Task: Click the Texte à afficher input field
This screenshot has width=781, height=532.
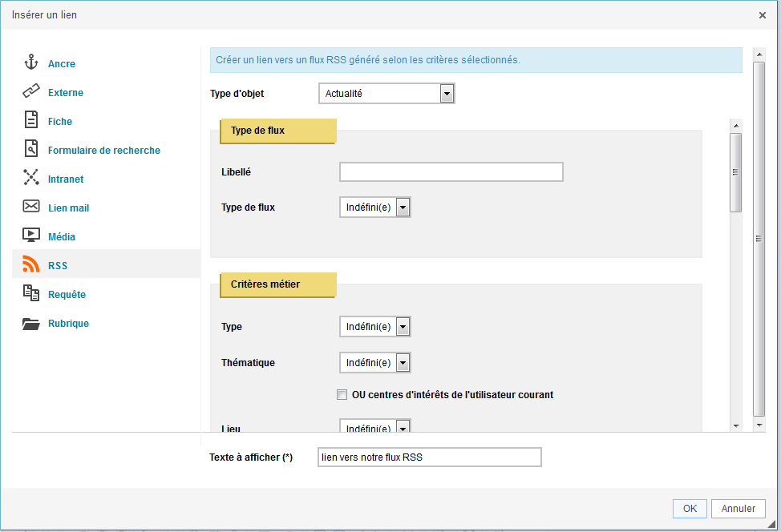Action: (x=429, y=457)
